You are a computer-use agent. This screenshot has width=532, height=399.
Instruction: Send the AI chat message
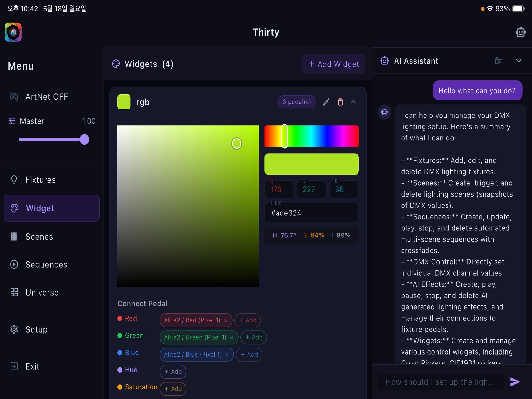(515, 382)
